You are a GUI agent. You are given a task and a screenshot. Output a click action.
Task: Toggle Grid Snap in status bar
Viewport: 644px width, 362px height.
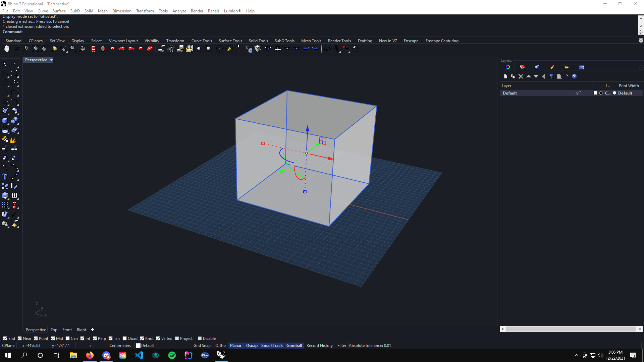click(202, 346)
